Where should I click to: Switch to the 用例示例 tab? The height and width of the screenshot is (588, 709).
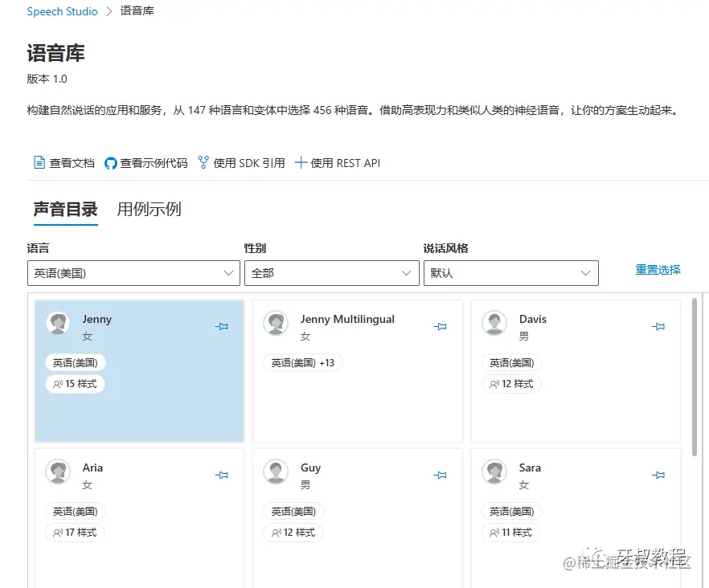pyautogui.click(x=149, y=210)
